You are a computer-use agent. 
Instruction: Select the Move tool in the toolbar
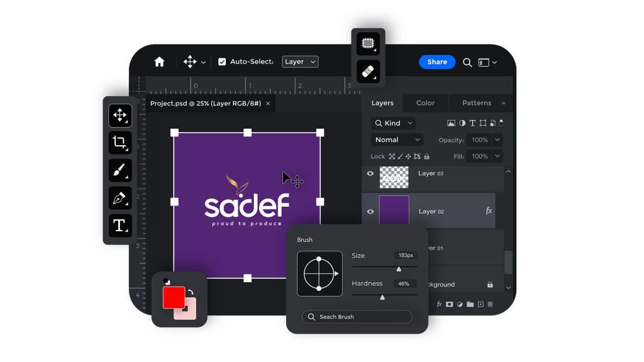point(120,116)
